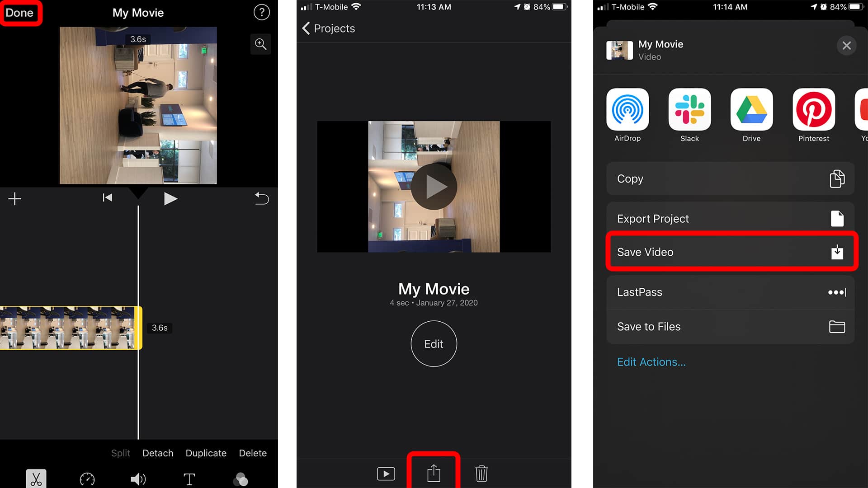Tap the zoom magnifier on the preview
Viewport: 868px width, 488px height.
click(261, 44)
